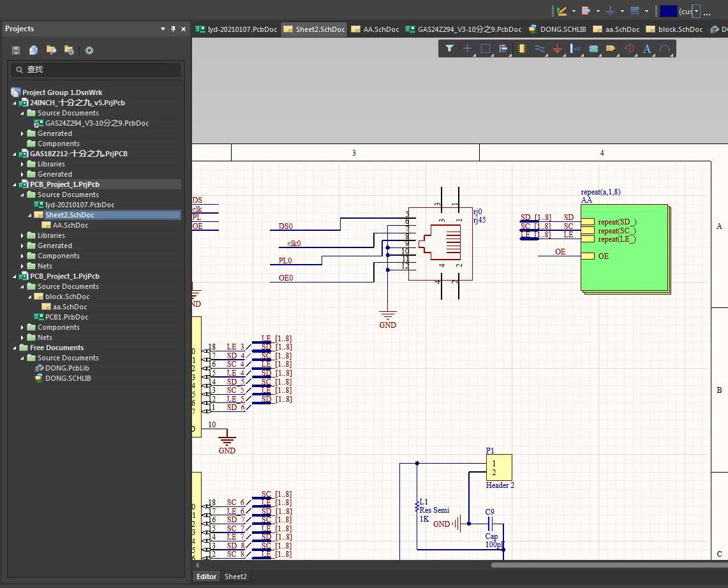Select the Place Sheet Symbol tool
The image size is (728, 588).
[593, 48]
